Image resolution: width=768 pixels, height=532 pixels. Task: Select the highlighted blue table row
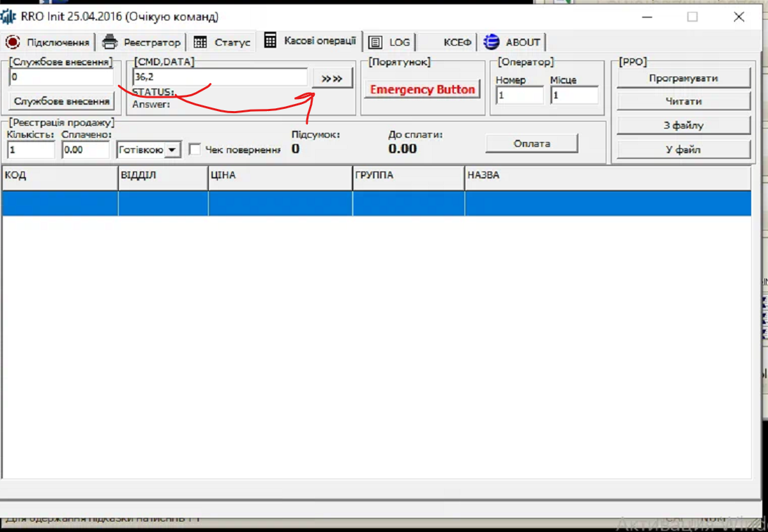pos(376,203)
